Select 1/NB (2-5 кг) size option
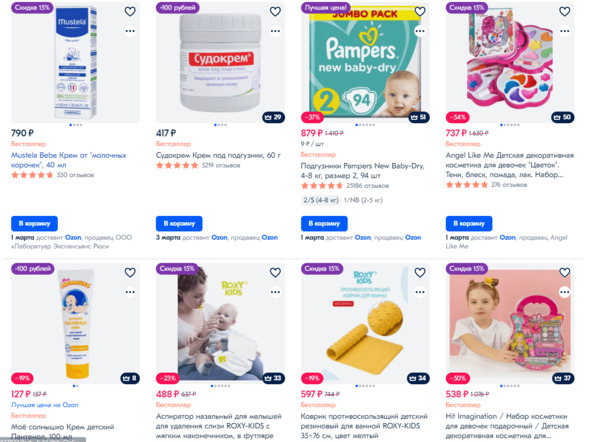 pyautogui.click(x=363, y=200)
